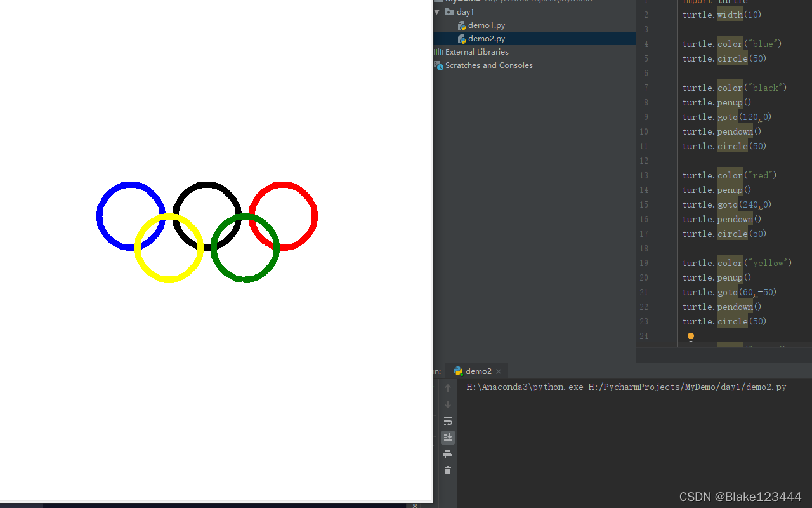812x508 pixels.
Task: Click the turtle.width(10) code line
Action: pos(721,15)
